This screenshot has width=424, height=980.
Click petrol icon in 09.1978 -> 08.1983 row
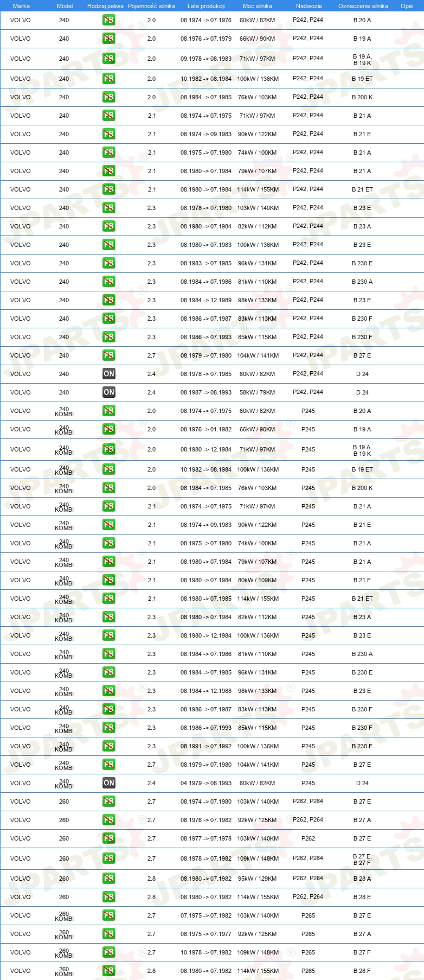click(x=109, y=59)
